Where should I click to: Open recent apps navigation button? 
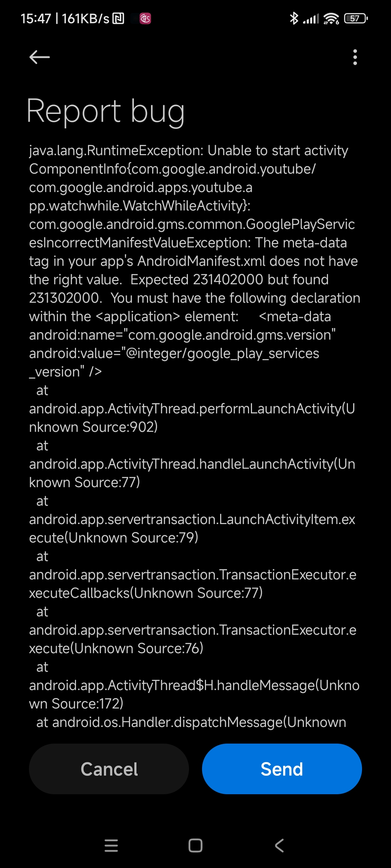[x=111, y=846]
